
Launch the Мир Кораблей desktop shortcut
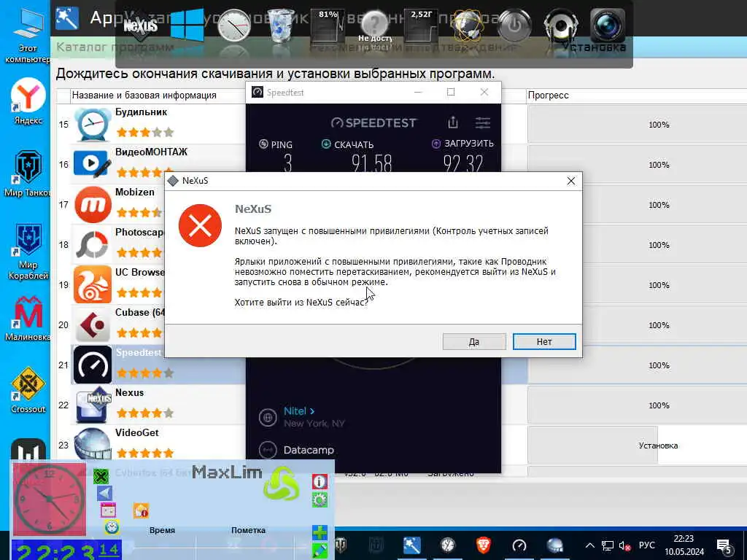point(28,252)
